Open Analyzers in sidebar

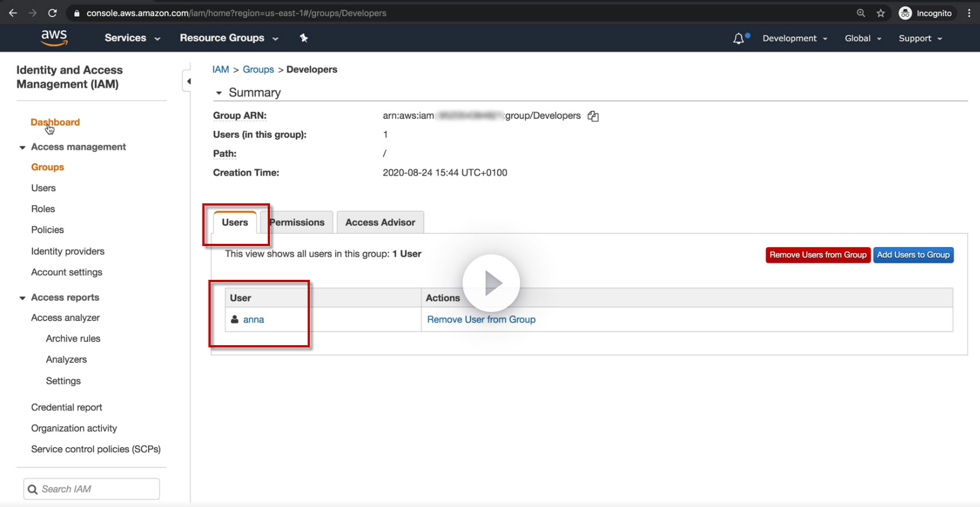(x=67, y=360)
